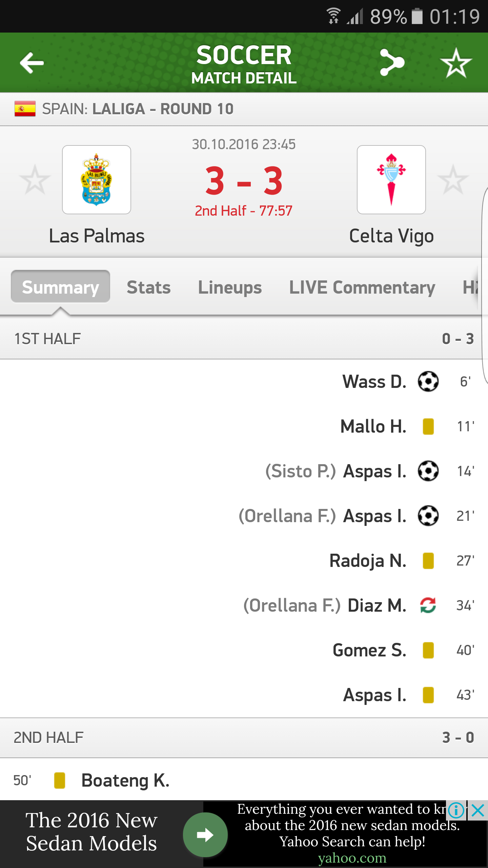The image size is (488, 868).
Task: Select the Summary tab
Action: 60,287
